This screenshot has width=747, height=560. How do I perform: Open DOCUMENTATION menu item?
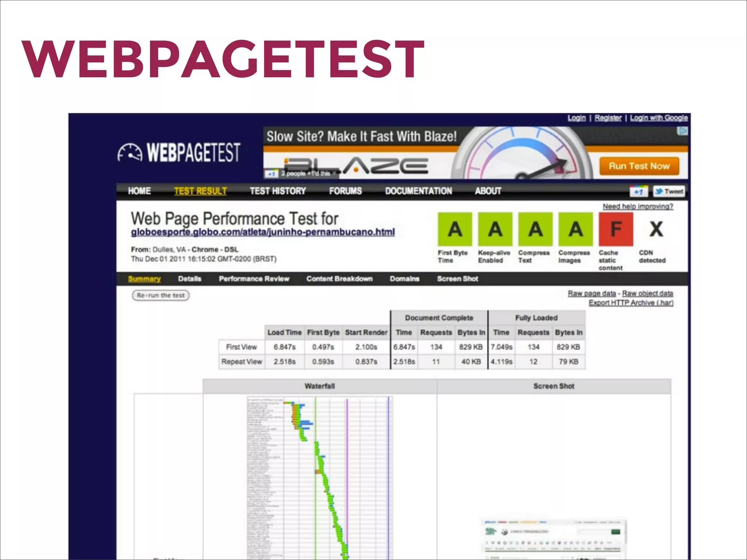click(418, 191)
